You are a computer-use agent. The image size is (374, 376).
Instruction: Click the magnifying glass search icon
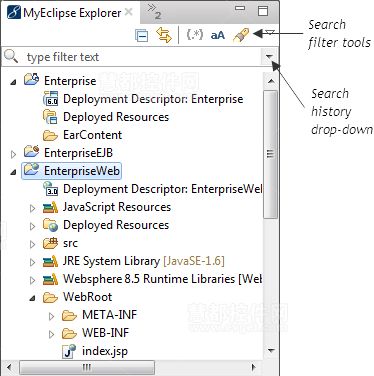(x=11, y=56)
